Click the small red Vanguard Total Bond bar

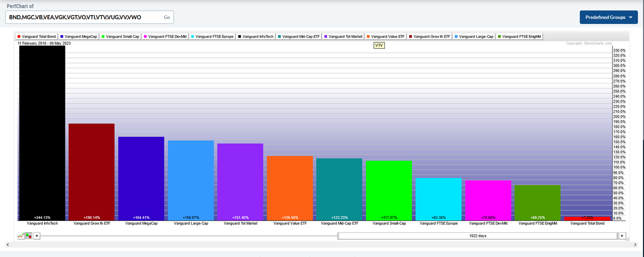(587, 219)
